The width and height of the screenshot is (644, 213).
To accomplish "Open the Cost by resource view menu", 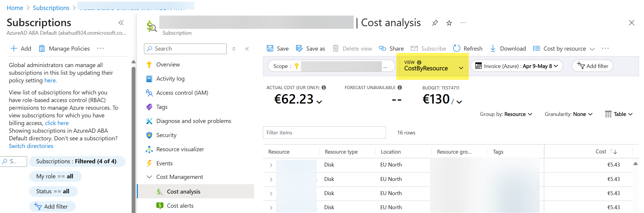I will point(564,49).
